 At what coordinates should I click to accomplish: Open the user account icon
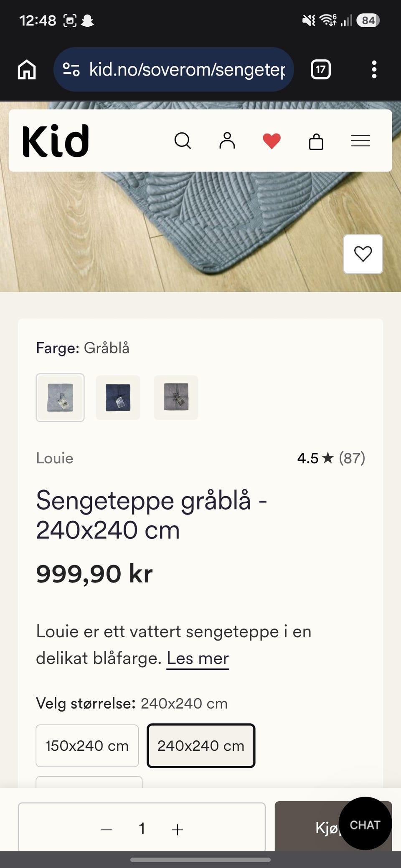pos(227,141)
